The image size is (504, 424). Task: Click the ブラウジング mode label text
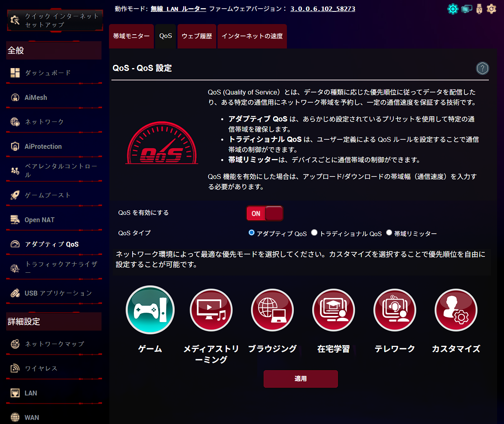[x=272, y=349]
